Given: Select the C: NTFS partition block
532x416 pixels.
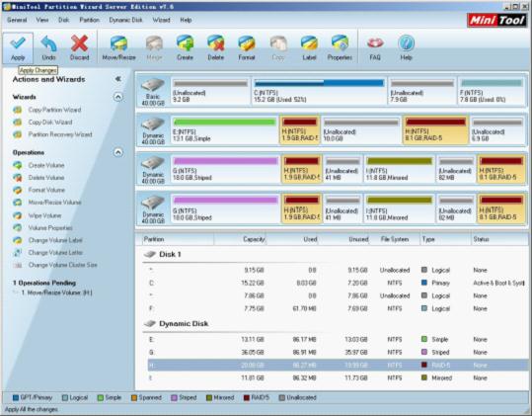Looking at the screenshot, I should click(319, 91).
